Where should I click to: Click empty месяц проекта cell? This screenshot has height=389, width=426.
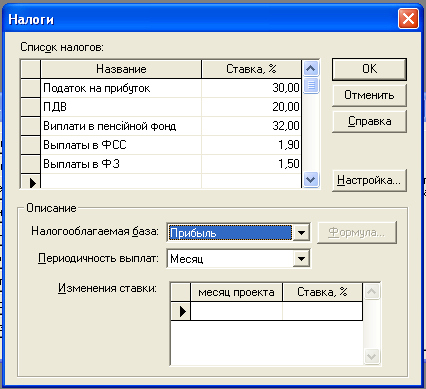pyautogui.click(x=236, y=311)
